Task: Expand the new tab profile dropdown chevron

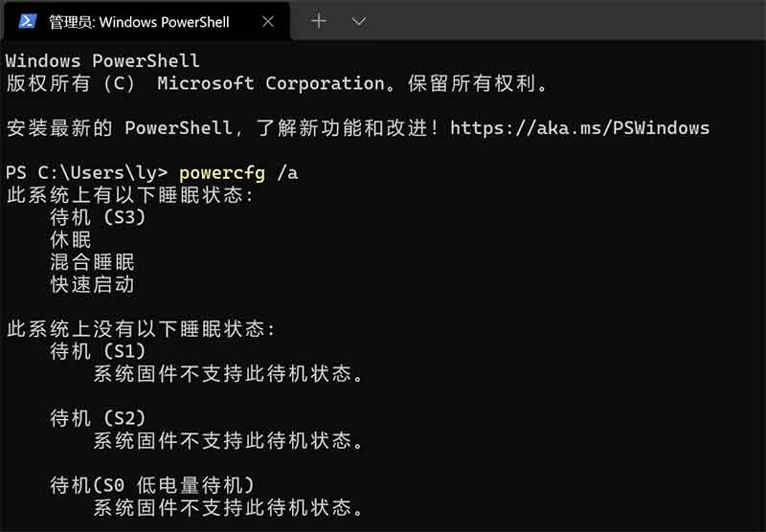Action: pyautogui.click(x=359, y=21)
